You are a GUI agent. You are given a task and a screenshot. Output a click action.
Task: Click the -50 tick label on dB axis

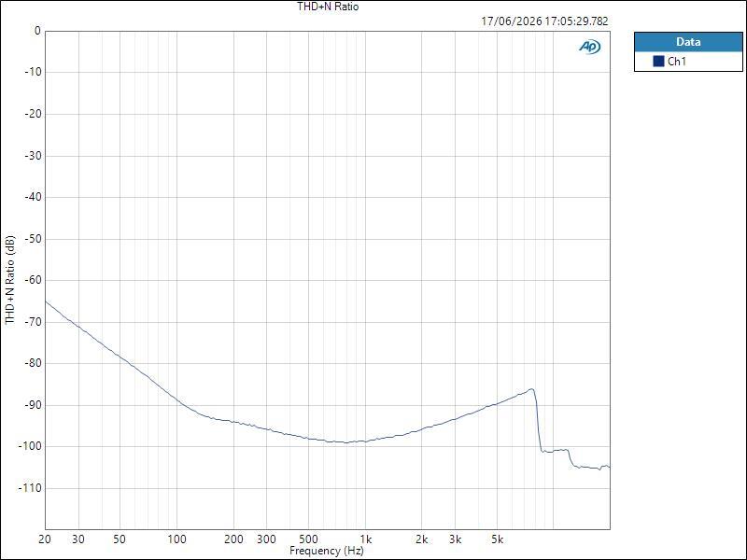[x=32, y=239]
